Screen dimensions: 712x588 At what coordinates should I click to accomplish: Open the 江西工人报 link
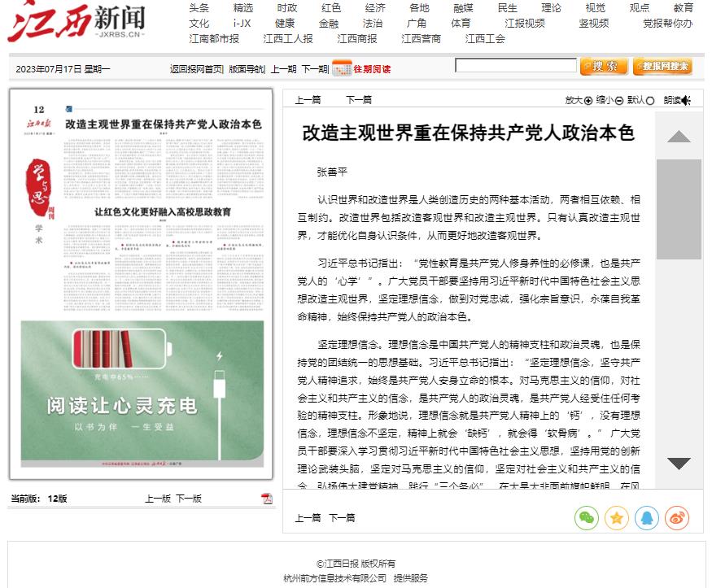pyautogui.click(x=288, y=38)
